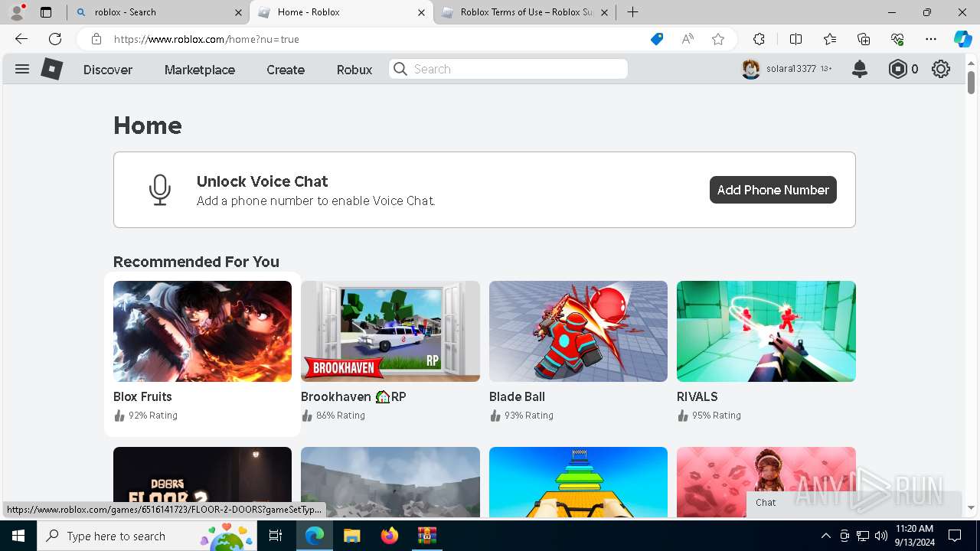
Task: Open the Blade Ball game title
Action: click(517, 396)
